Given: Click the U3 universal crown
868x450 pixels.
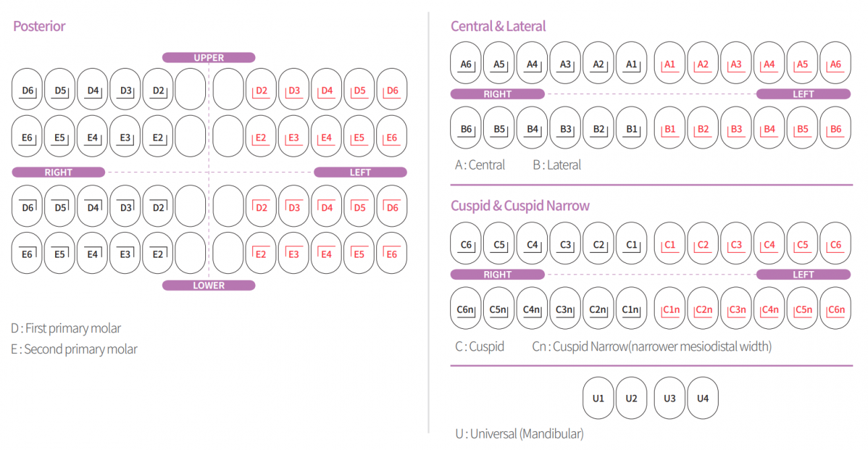Looking at the screenshot, I should (x=670, y=398).
